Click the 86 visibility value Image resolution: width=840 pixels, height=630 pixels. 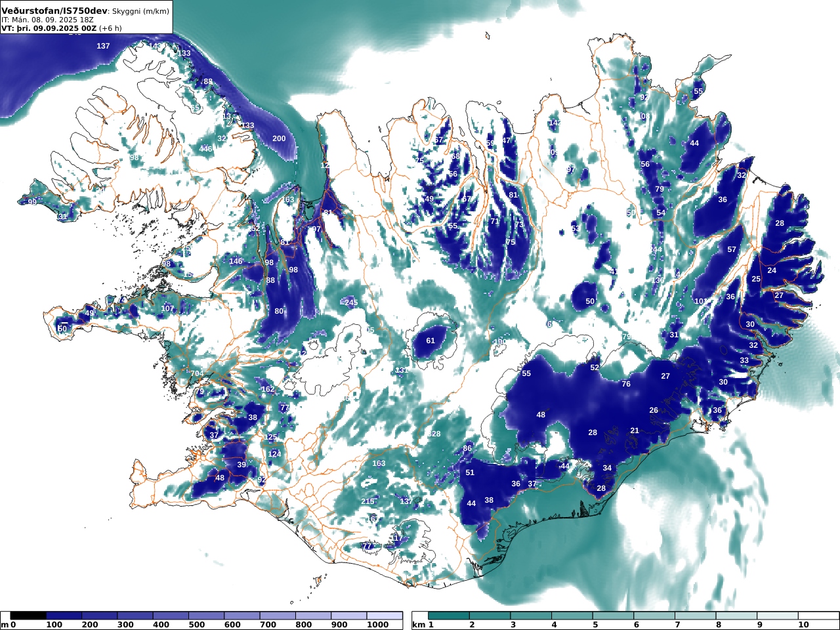pyautogui.click(x=467, y=448)
